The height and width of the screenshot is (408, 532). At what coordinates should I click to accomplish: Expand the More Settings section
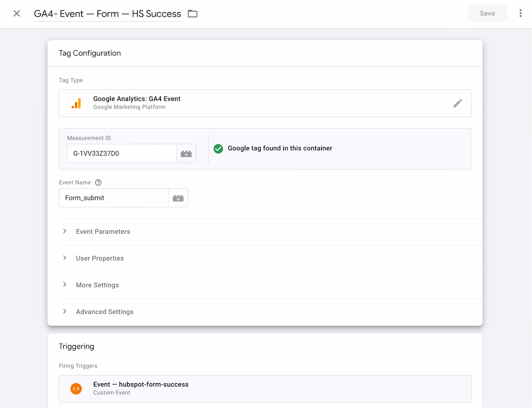coord(271,285)
